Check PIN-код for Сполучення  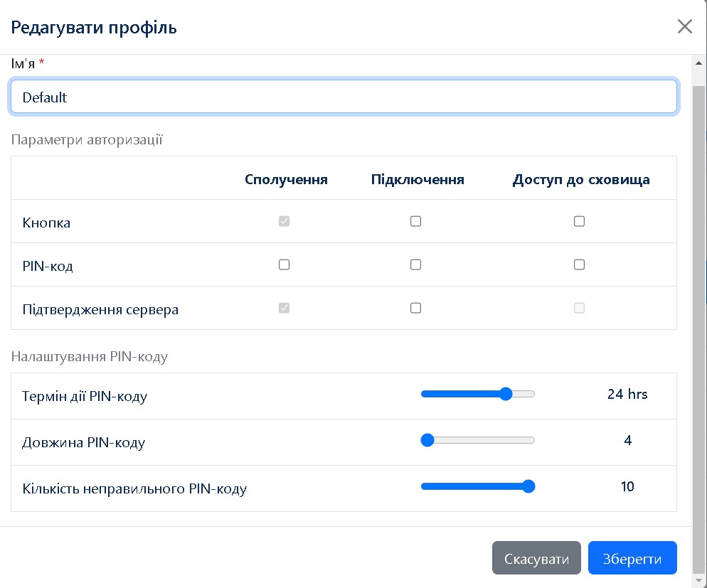285,265
